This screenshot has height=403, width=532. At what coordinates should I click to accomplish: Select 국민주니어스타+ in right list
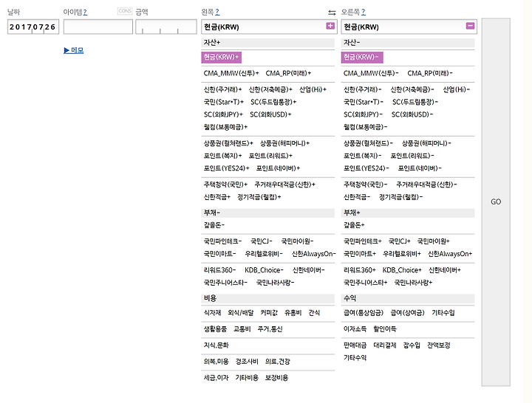(x=366, y=283)
